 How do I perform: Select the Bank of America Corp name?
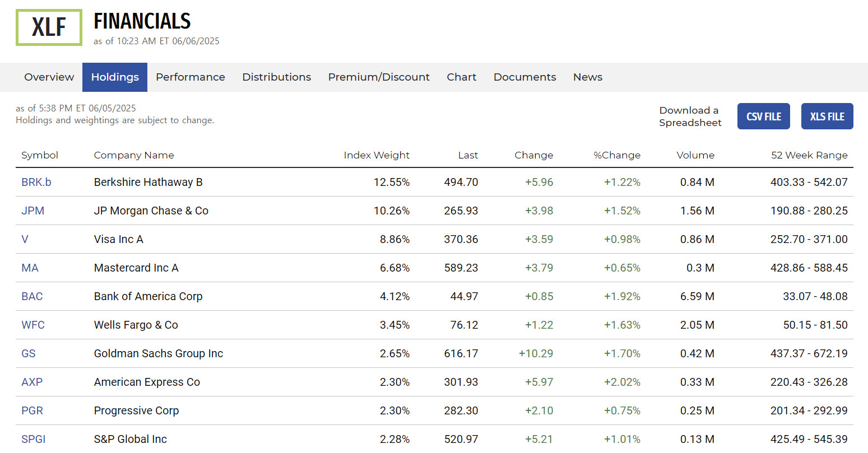(148, 297)
